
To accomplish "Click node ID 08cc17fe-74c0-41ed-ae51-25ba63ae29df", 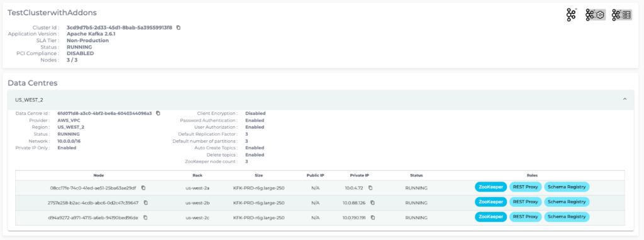I will click(x=93, y=188).
